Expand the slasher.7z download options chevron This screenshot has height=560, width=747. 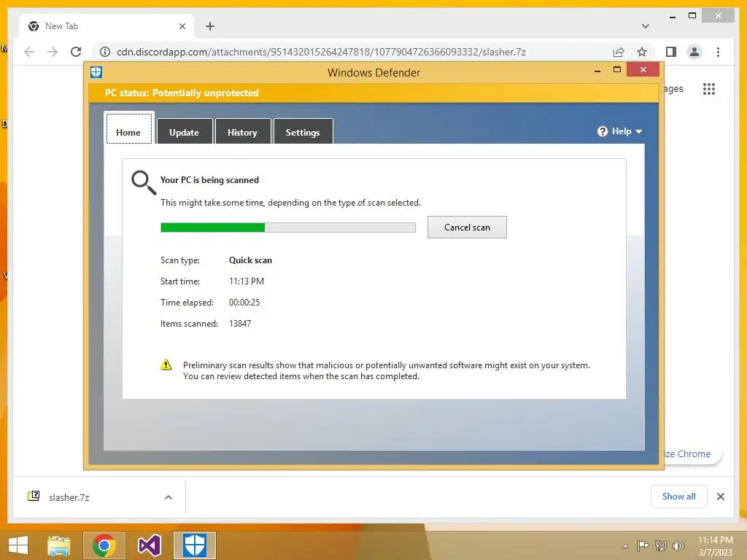tap(169, 497)
